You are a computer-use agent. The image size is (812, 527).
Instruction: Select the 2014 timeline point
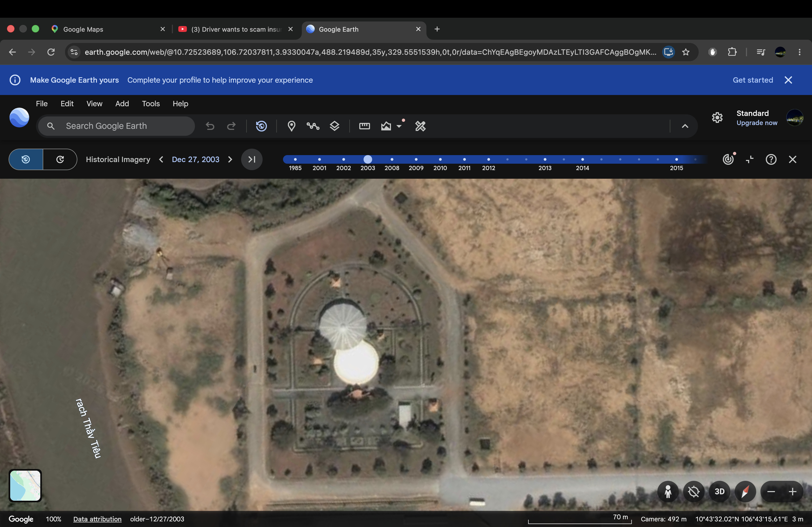click(582, 159)
